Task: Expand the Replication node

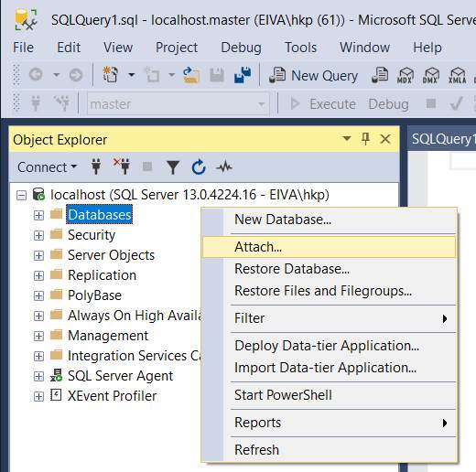Action: coord(38,275)
